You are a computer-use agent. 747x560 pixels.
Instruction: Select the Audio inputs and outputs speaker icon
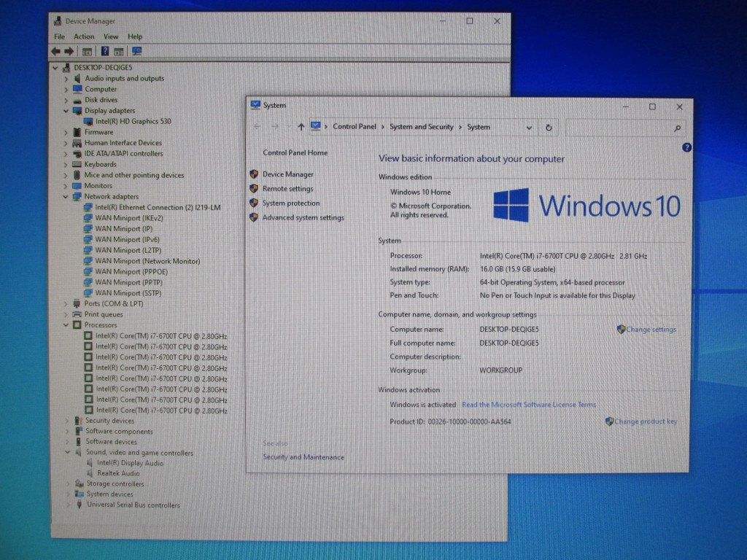click(x=77, y=78)
